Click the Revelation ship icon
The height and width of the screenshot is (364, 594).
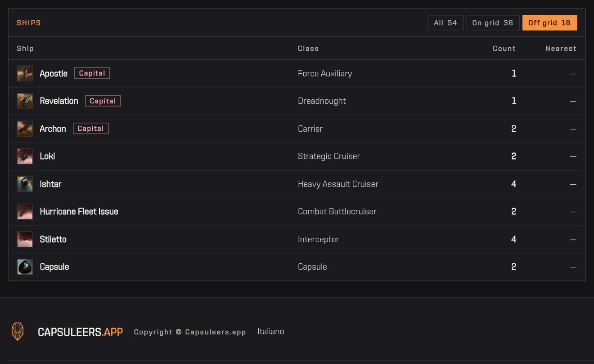(25, 101)
